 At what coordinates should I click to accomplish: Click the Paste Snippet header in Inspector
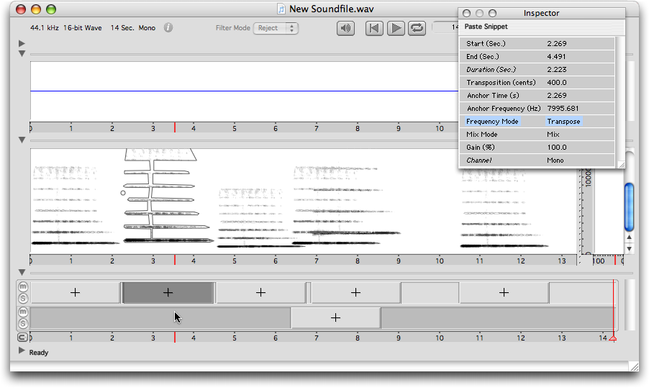(486, 27)
